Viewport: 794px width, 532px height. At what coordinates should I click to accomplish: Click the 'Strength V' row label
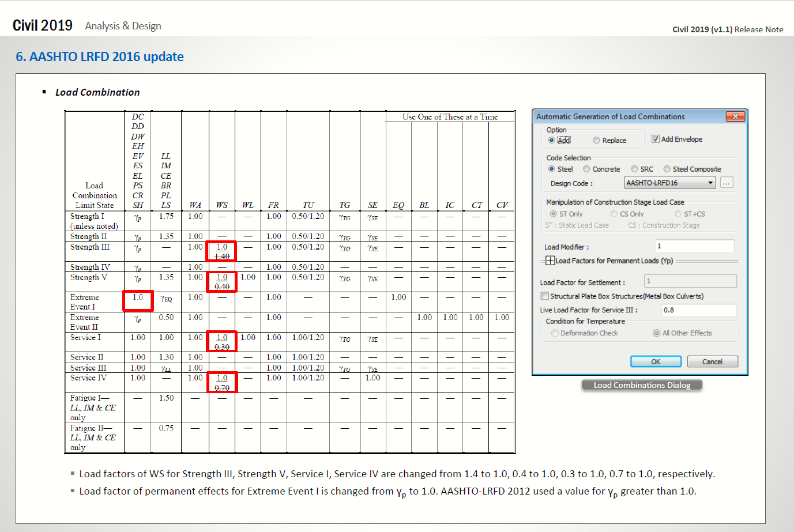pos(89,277)
